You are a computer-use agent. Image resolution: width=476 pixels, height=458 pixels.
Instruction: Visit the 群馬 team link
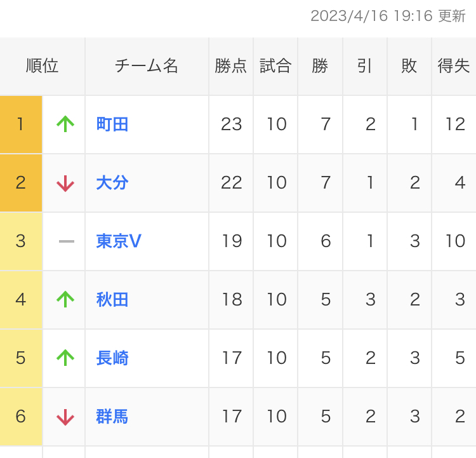pyautogui.click(x=112, y=417)
